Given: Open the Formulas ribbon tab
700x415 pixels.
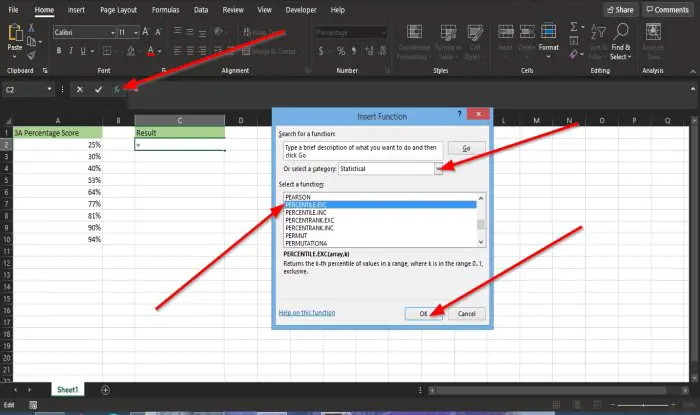Looking at the screenshot, I should tap(165, 10).
